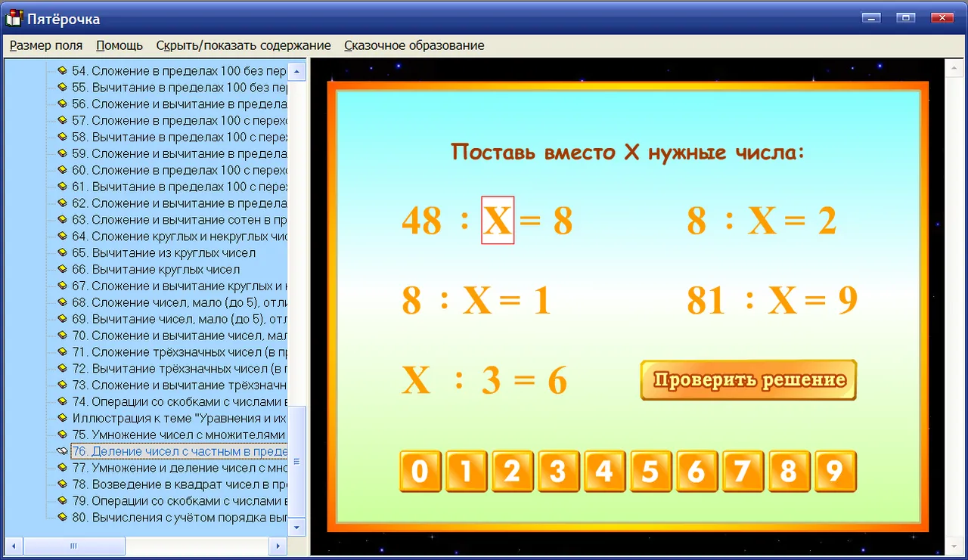
Task: Open the Размер поля menu
Action: pyautogui.click(x=46, y=45)
